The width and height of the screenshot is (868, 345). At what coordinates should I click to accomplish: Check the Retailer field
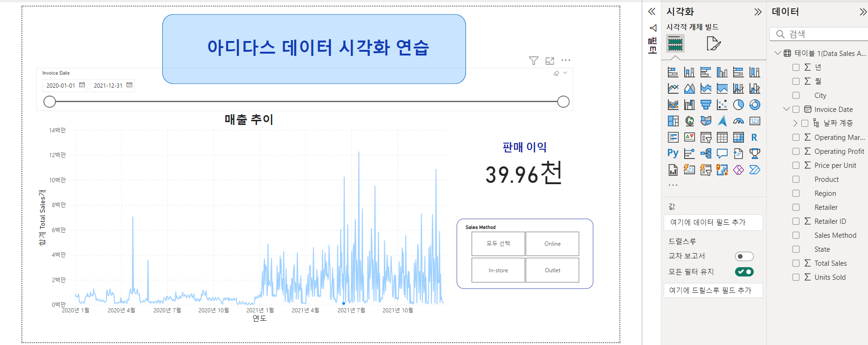pos(796,207)
